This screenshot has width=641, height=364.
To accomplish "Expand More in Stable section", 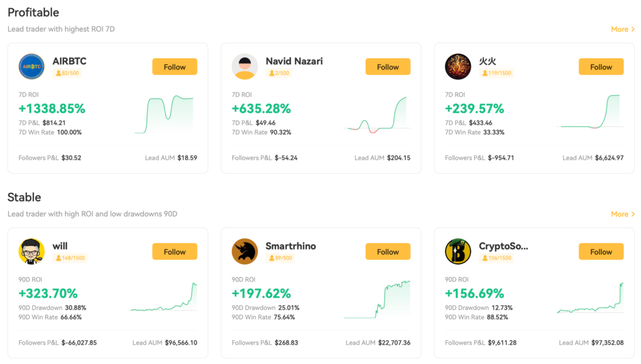I will coord(622,214).
